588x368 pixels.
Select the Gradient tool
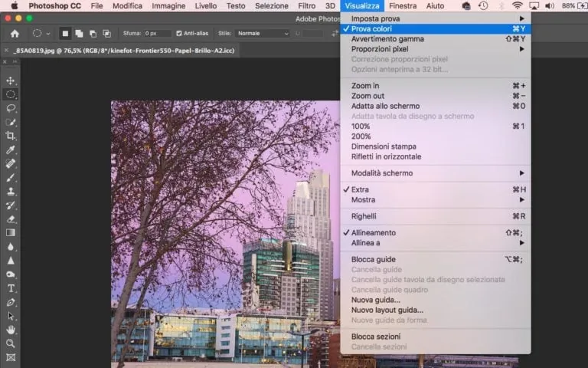click(x=11, y=233)
